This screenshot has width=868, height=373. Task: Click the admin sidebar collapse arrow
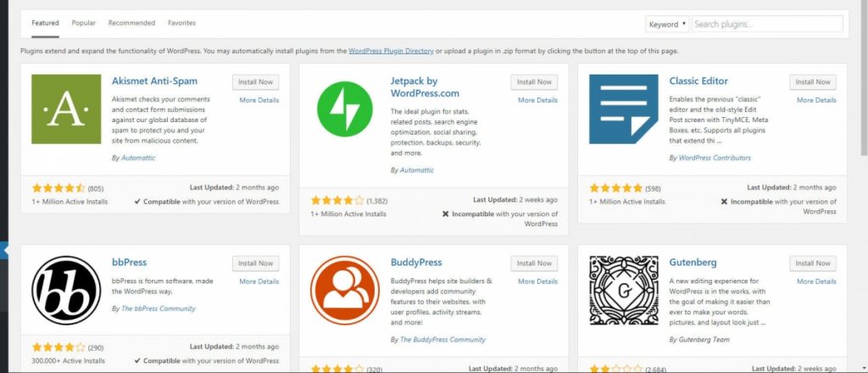tap(6, 250)
